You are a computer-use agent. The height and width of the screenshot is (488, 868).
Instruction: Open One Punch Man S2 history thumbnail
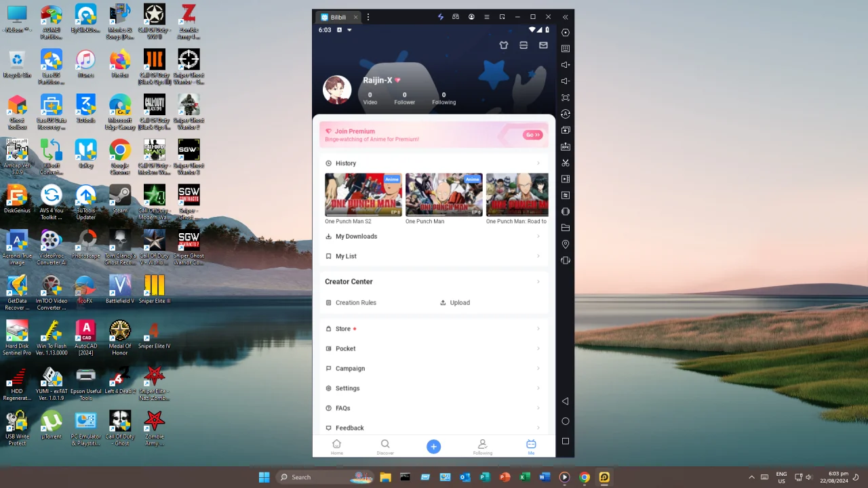(x=363, y=195)
